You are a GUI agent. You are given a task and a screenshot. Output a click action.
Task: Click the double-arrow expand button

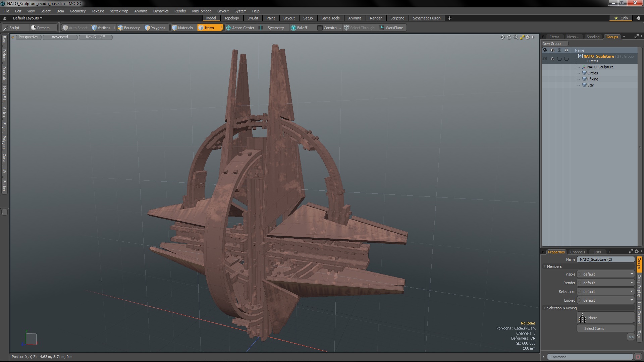coord(631,337)
